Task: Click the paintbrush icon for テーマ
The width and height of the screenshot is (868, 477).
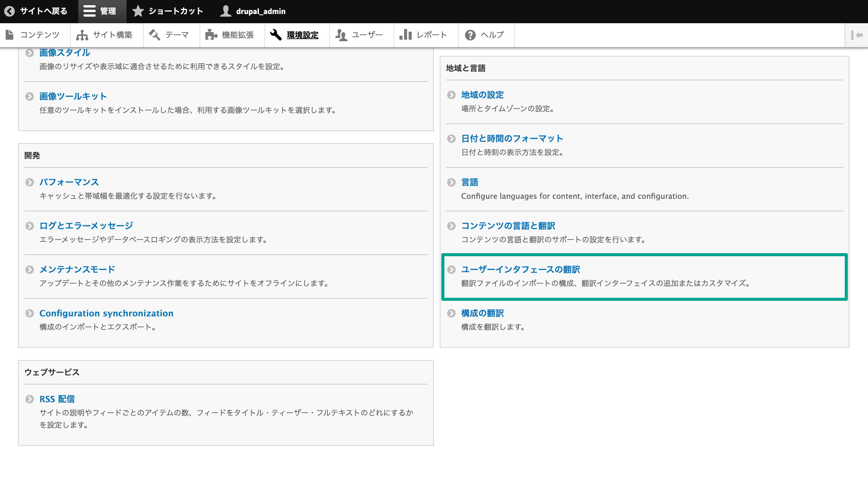Action: 155,35
